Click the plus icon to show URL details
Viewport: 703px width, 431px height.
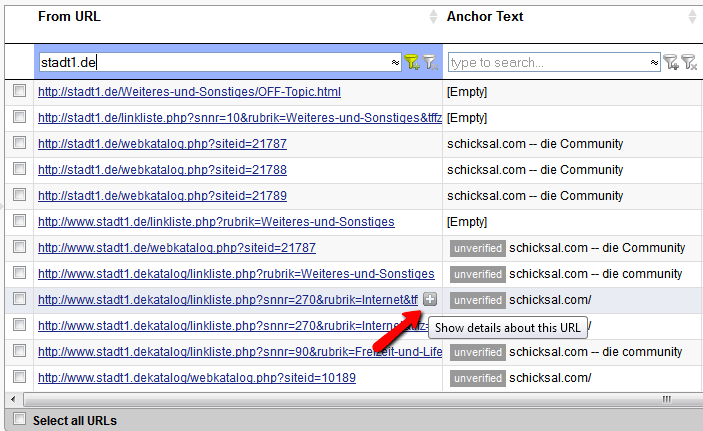pyautogui.click(x=430, y=299)
